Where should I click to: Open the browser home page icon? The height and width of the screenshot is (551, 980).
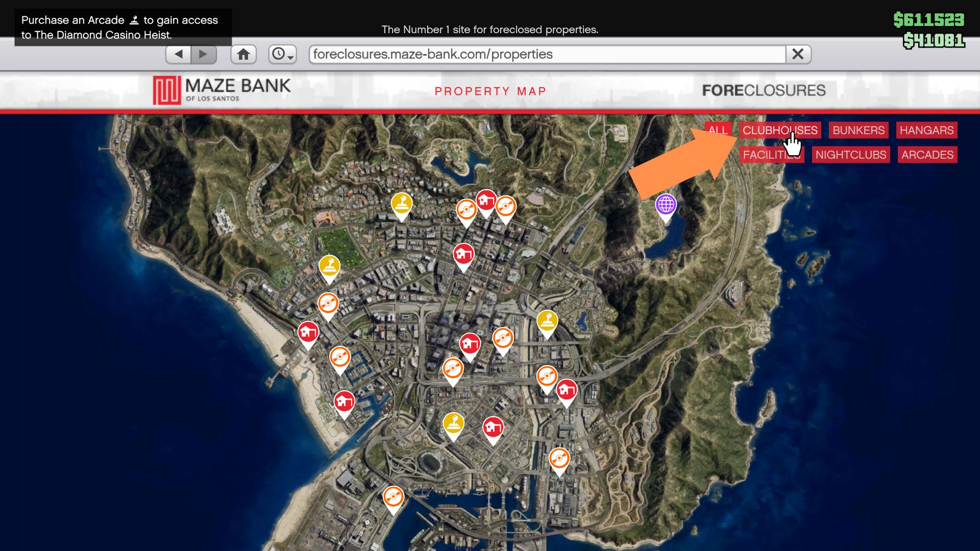tap(243, 54)
